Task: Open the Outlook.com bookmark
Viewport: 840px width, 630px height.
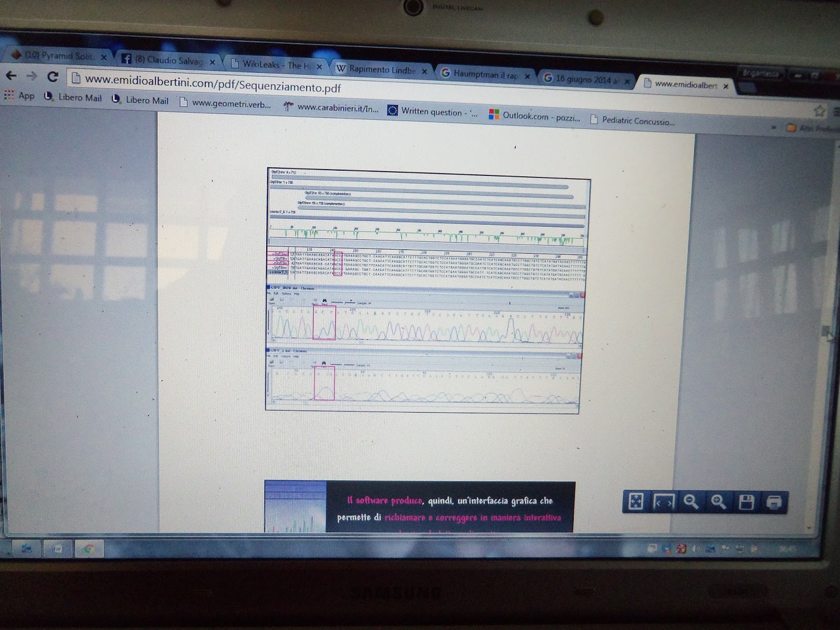Action: (x=534, y=116)
